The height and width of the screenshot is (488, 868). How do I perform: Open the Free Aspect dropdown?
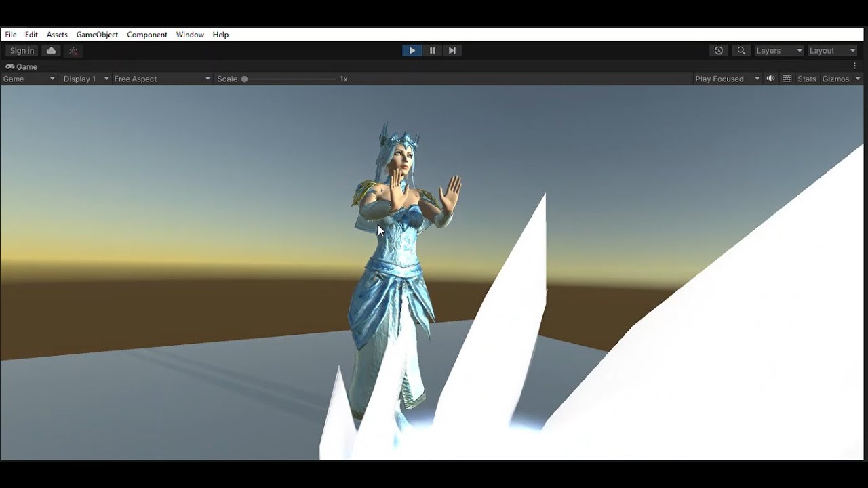tap(162, 79)
